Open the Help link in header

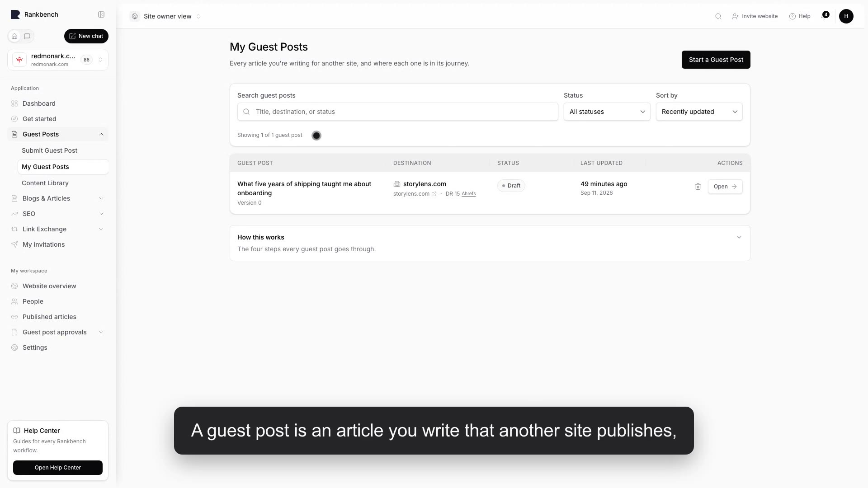(800, 16)
